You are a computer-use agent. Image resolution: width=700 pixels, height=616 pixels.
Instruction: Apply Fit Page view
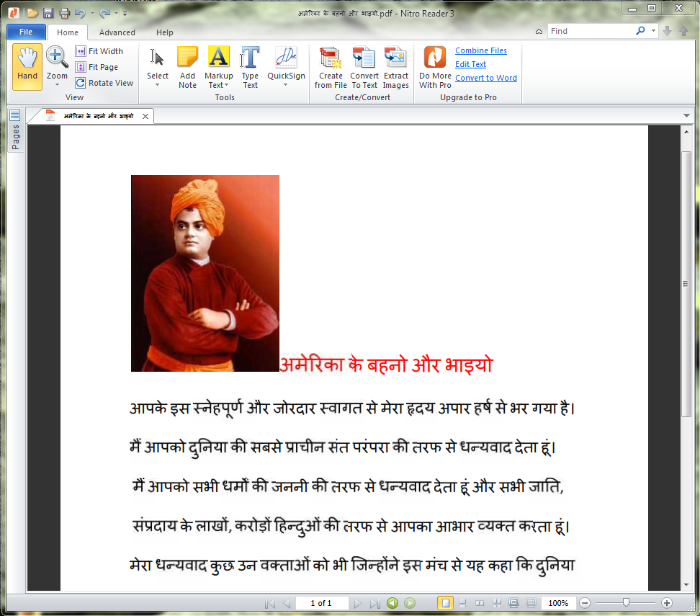[97, 67]
